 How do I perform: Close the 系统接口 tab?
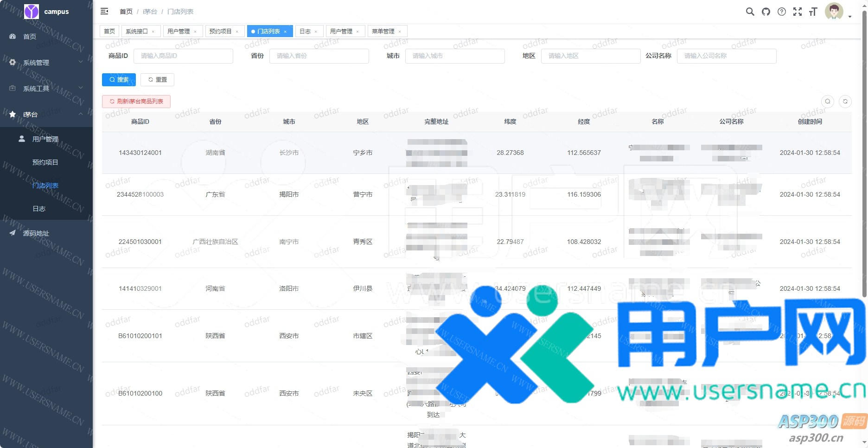pos(153,32)
